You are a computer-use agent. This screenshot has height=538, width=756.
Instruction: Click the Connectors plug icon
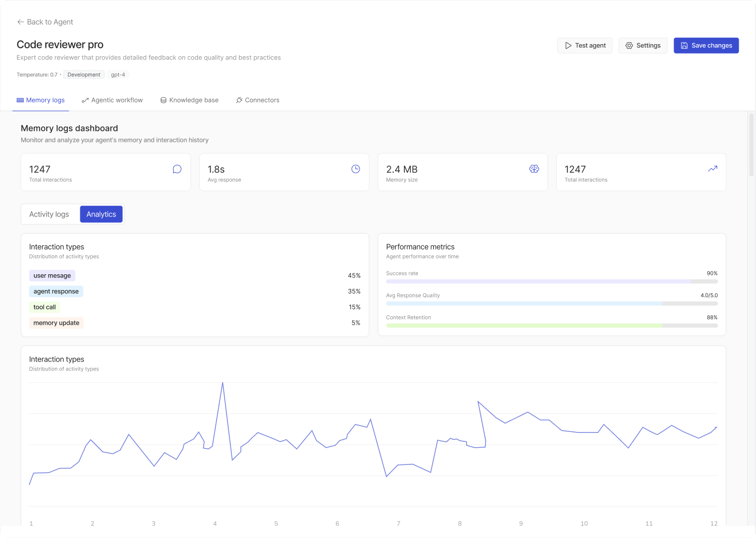[x=239, y=100]
